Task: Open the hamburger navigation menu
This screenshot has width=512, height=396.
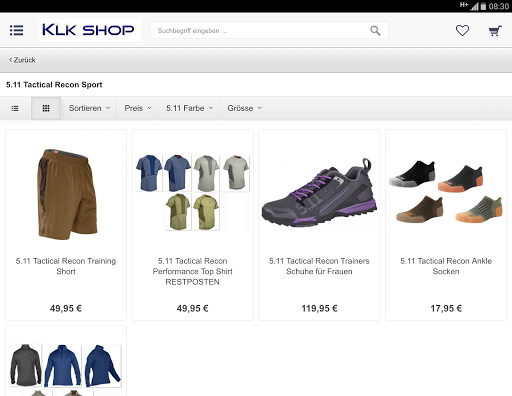Action: pos(16,30)
